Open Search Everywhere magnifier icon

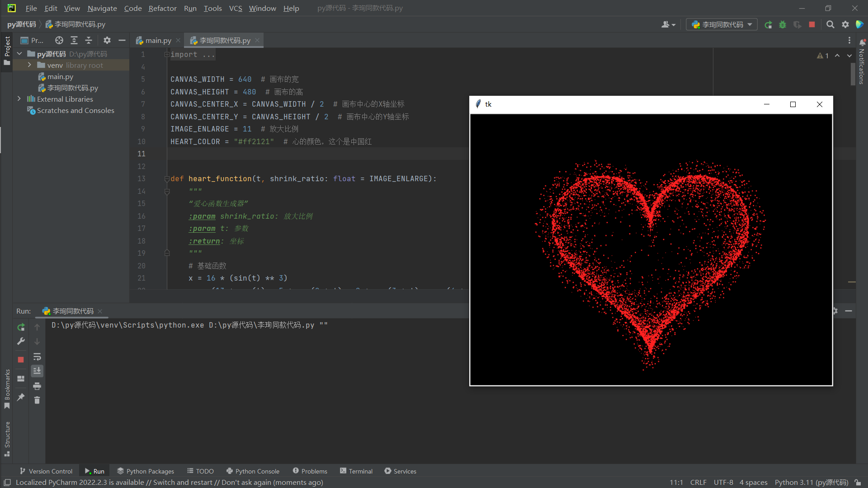[x=830, y=25]
